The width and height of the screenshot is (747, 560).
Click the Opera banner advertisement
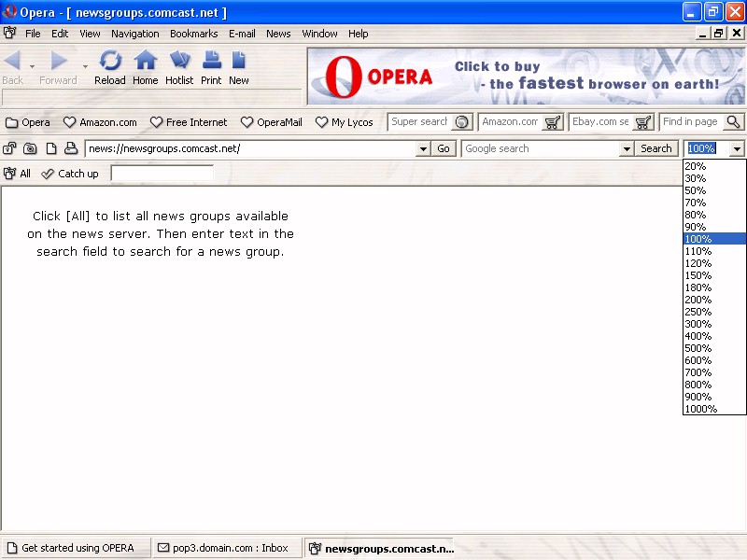(526, 77)
